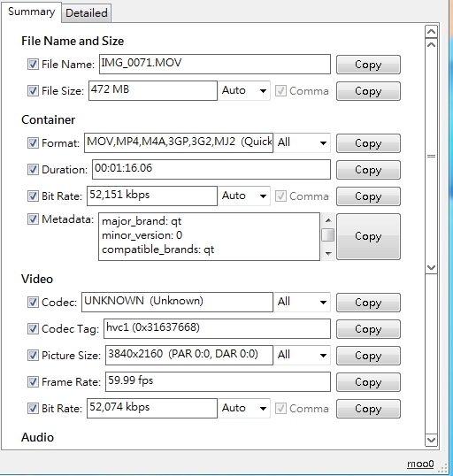Click the Picture Size 3840x2160 field
Viewport: 453px width, 476px height.
click(189, 355)
